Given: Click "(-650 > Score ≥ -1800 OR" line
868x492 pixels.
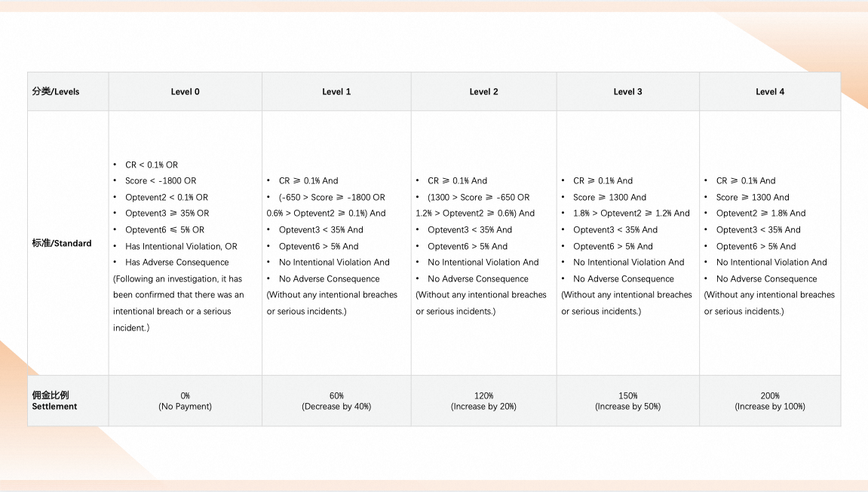Looking at the screenshot, I should 331,198.
